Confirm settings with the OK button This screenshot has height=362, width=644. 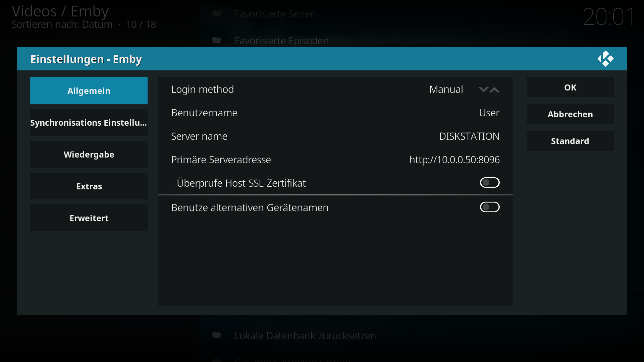[570, 87]
